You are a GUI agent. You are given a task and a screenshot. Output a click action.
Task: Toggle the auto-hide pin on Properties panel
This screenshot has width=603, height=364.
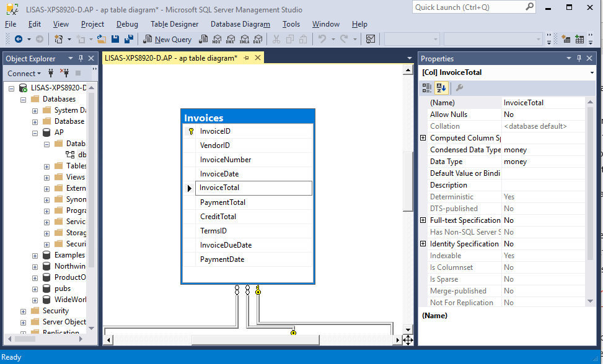(579, 58)
